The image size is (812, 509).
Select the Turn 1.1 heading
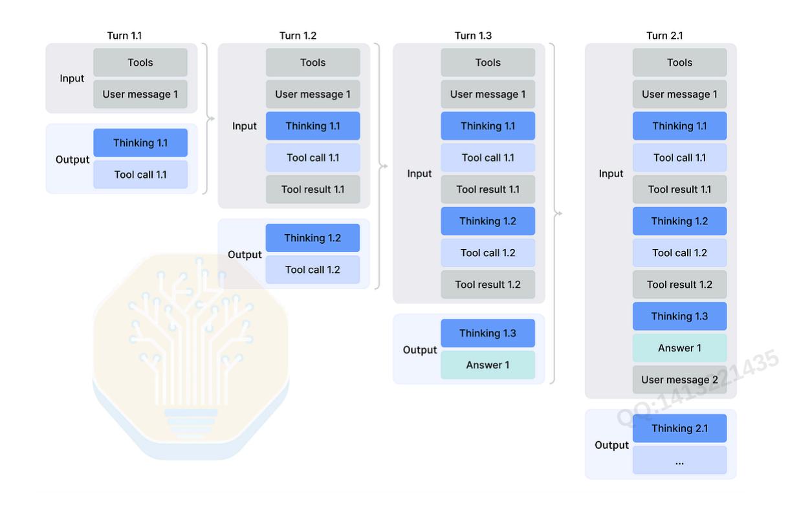point(124,36)
